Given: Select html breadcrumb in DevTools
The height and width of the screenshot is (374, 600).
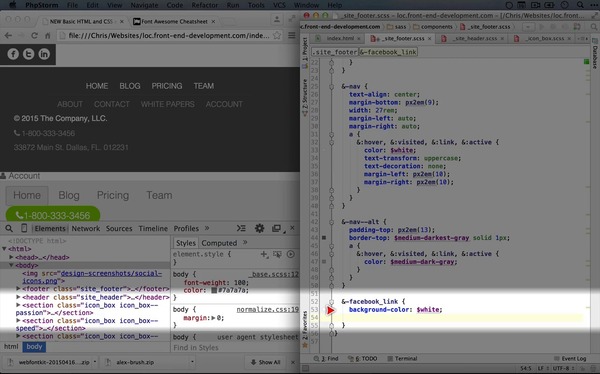Looking at the screenshot, I should pyautogui.click(x=11, y=347).
